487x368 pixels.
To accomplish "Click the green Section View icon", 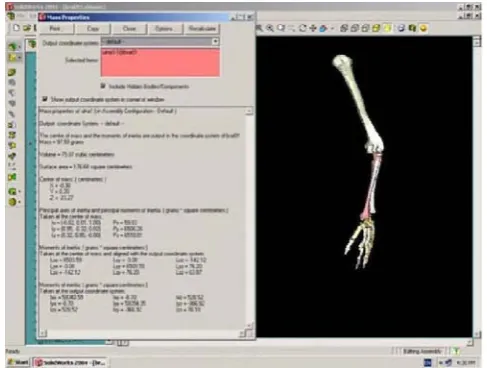I will (x=412, y=28).
